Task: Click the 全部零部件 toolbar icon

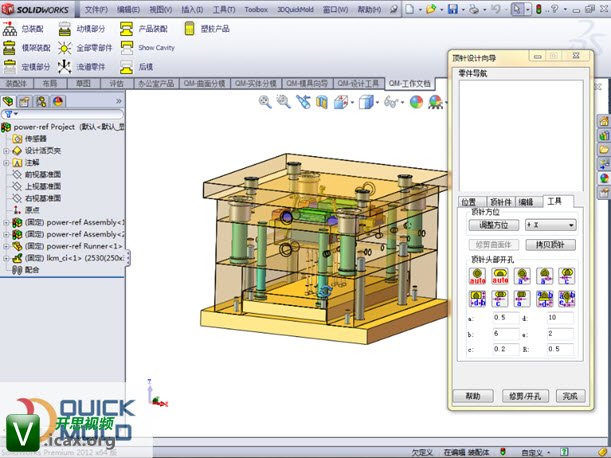Action: (65, 47)
